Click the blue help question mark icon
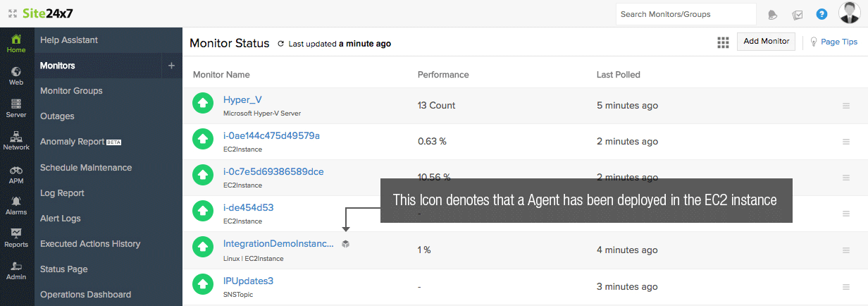868x306 pixels. pos(821,14)
